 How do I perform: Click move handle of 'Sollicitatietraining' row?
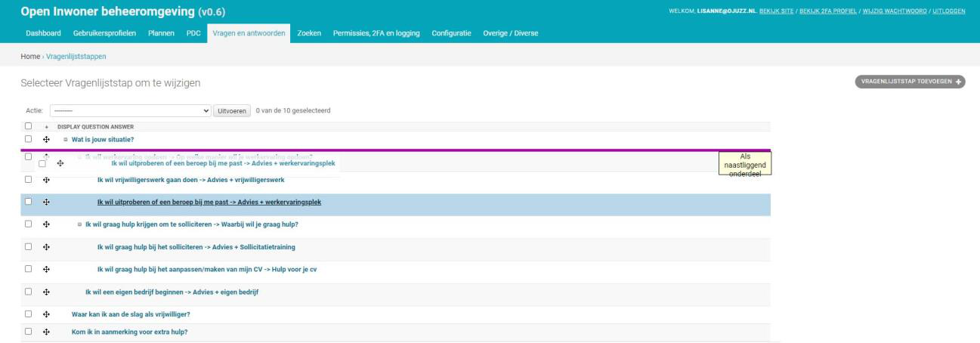click(x=46, y=247)
